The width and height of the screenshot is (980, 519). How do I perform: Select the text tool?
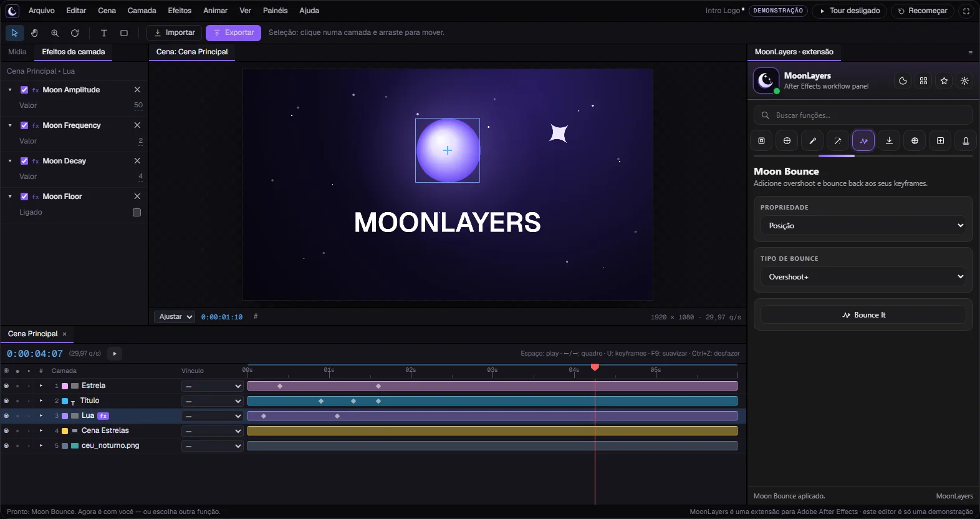click(x=104, y=33)
